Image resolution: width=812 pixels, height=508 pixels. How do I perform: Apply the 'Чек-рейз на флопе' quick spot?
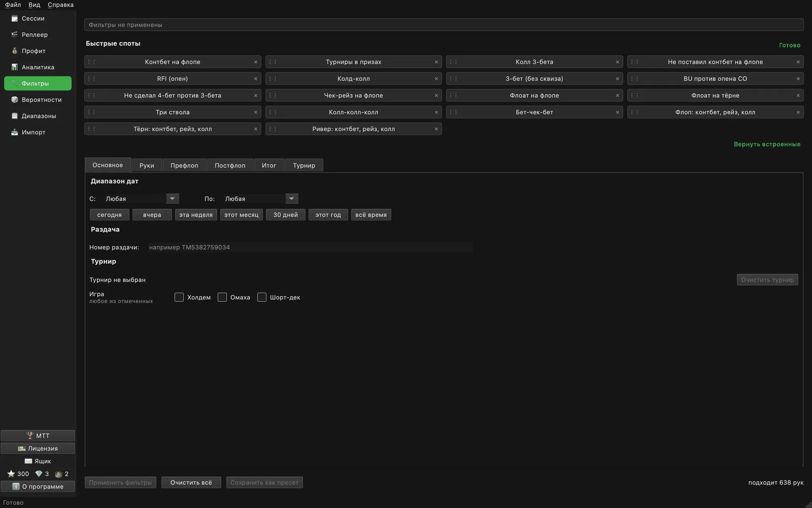[x=354, y=96]
